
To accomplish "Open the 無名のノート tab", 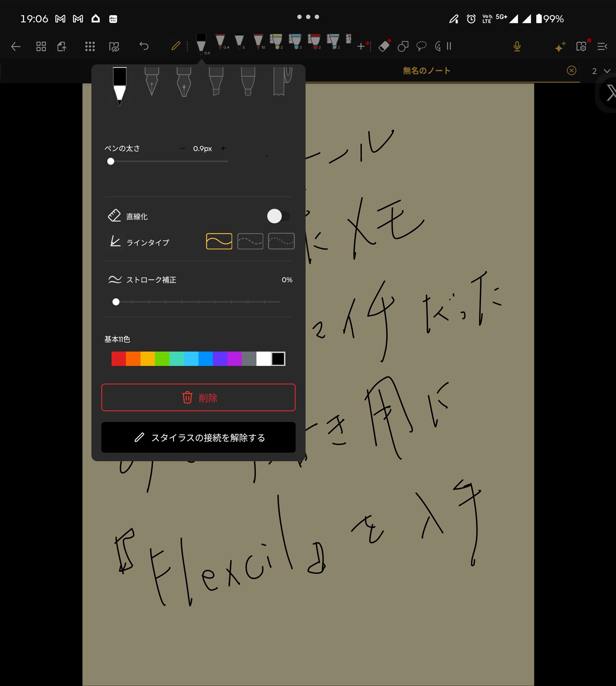I will click(427, 71).
